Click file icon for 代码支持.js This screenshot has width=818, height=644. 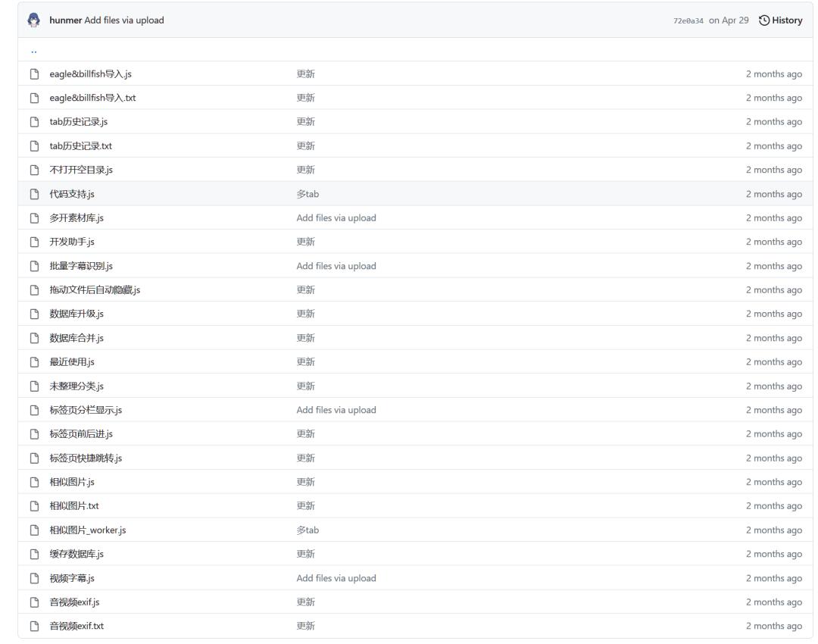tap(34, 194)
